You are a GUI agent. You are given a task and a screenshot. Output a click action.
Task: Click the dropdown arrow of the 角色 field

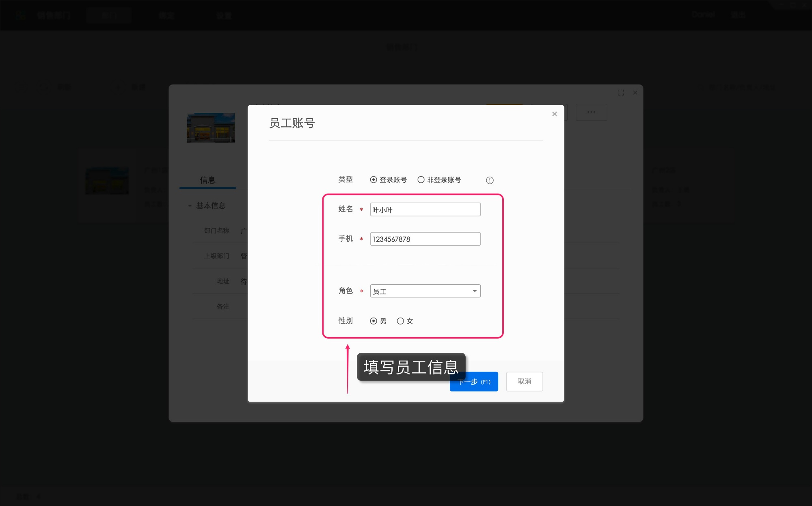point(474,291)
